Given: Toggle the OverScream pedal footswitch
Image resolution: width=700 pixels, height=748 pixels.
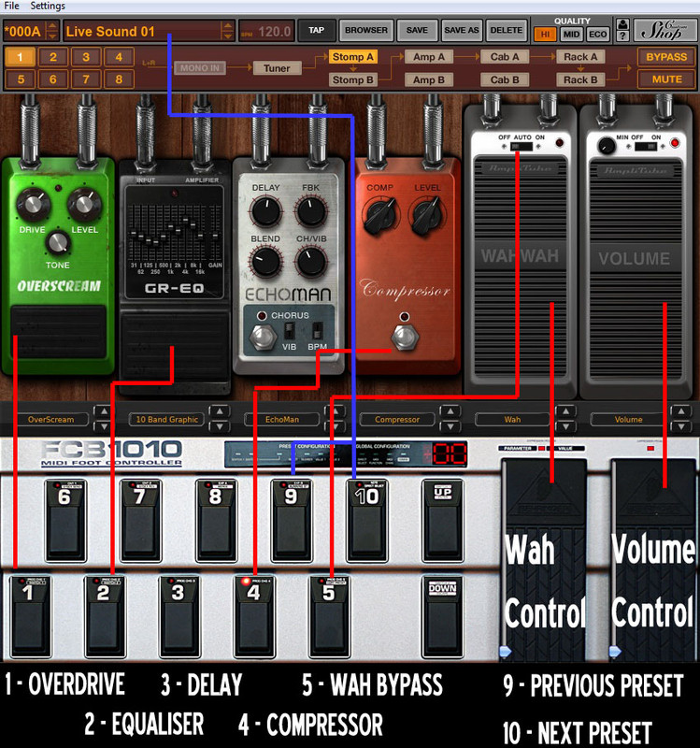Looking at the screenshot, I should [58, 332].
